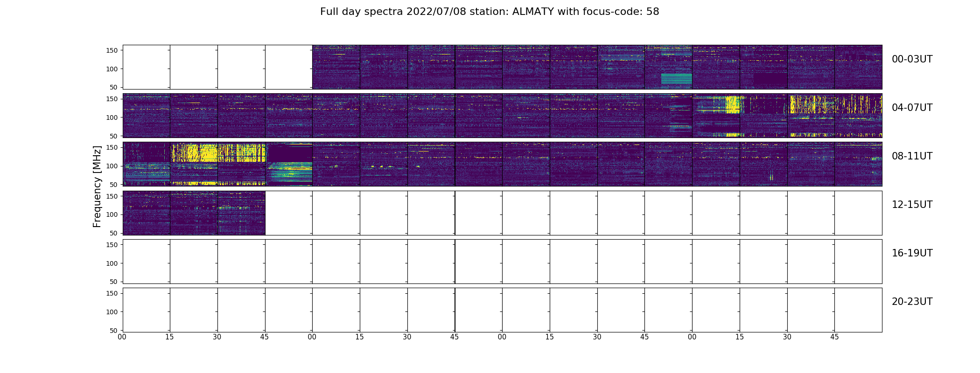Click the '150' tick of 20-23UT row
980x373 pixels.
112,293
